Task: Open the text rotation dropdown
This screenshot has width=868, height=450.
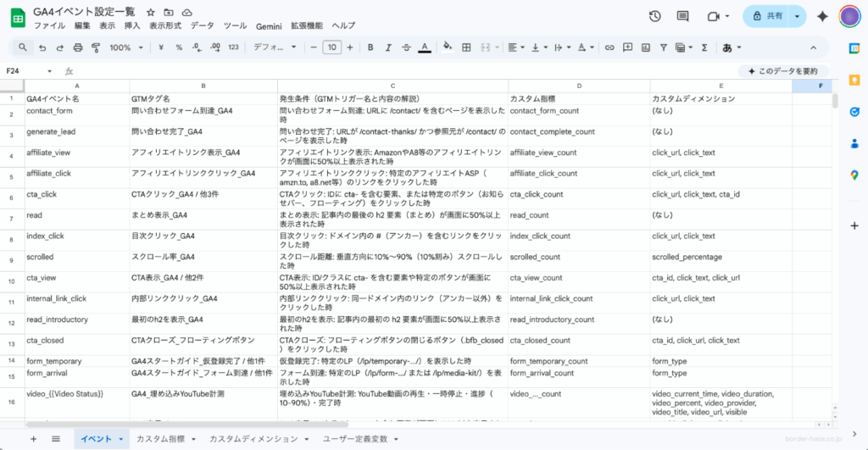Action: pos(586,47)
